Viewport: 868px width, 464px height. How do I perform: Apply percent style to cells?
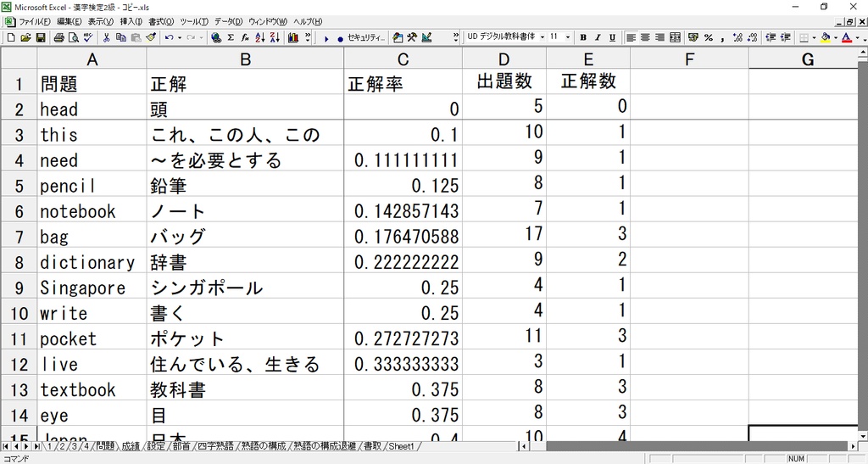tap(708, 37)
